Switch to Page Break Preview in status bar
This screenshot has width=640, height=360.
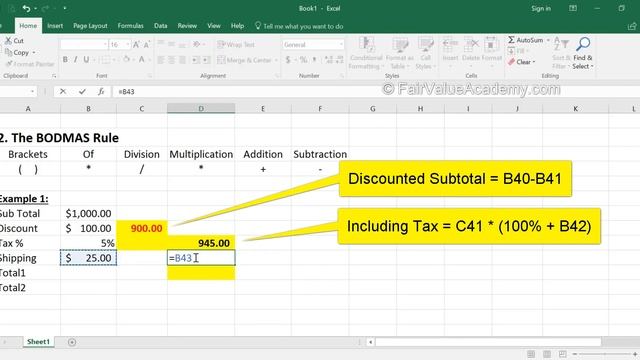(x=563, y=354)
